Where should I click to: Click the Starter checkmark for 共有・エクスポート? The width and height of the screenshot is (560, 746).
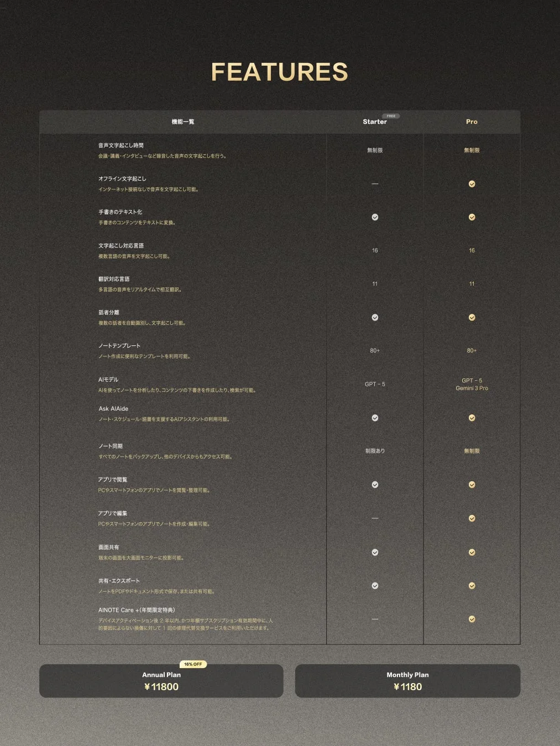375,585
